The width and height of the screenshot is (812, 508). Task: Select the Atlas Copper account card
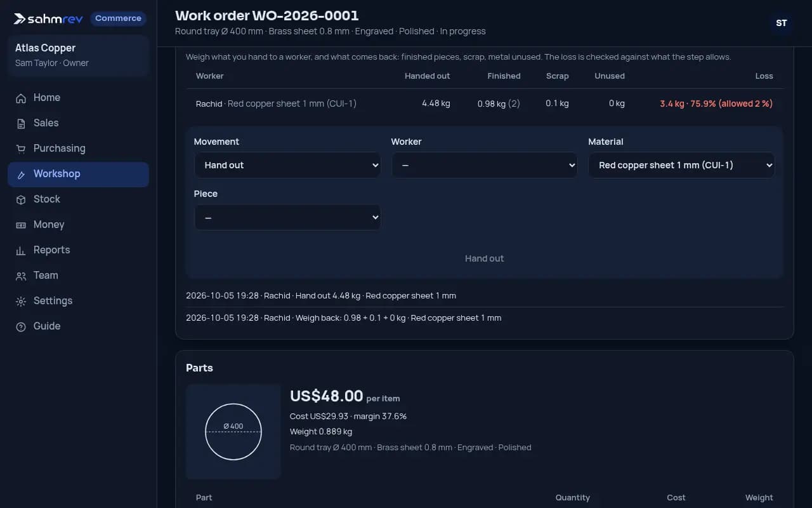(78, 55)
